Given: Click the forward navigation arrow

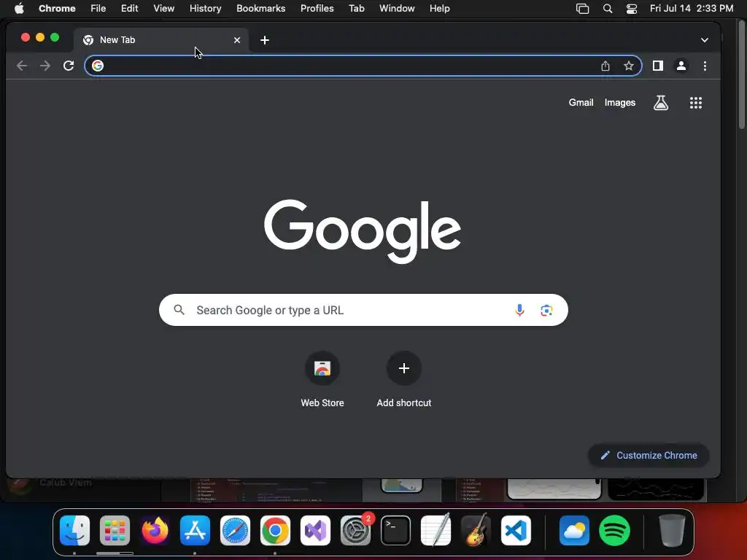Looking at the screenshot, I should coord(45,66).
